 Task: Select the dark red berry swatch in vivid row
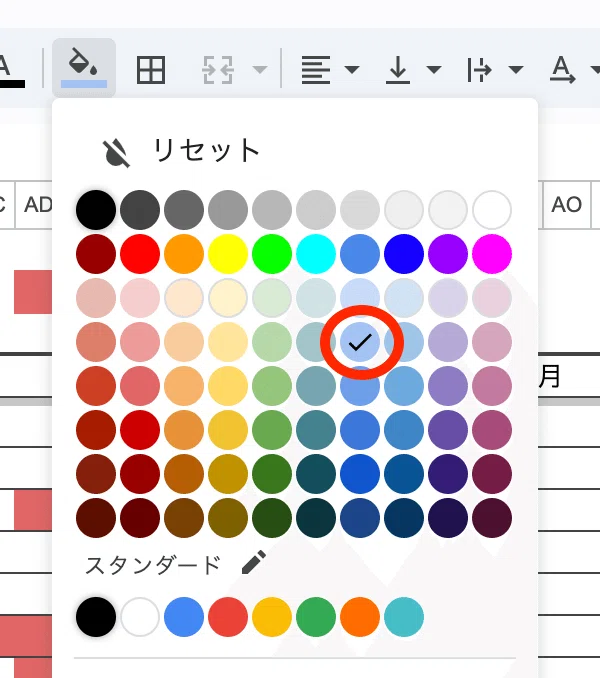(96, 254)
